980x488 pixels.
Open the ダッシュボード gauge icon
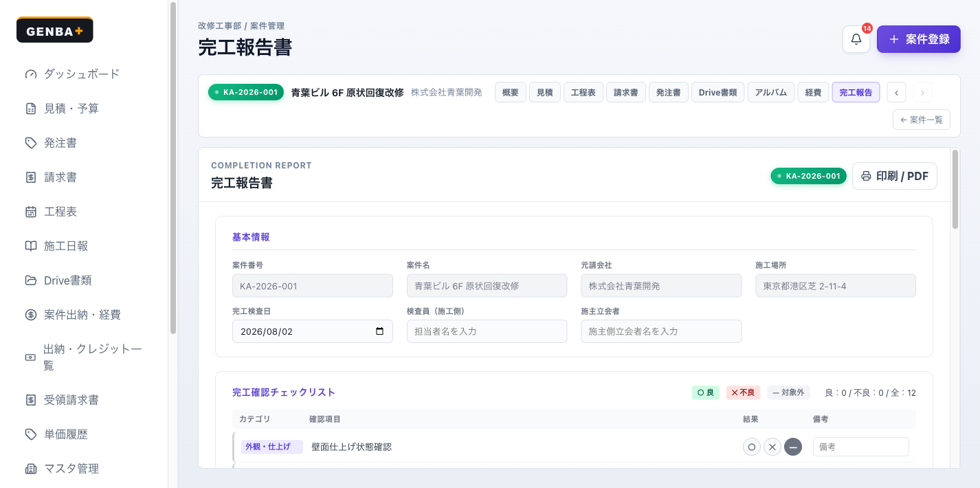30,74
